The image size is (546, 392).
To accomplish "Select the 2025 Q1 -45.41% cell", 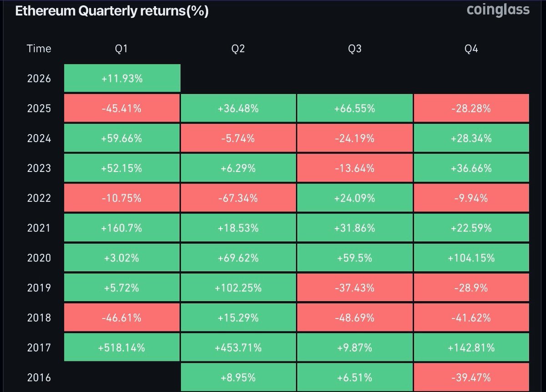I will 122,108.
